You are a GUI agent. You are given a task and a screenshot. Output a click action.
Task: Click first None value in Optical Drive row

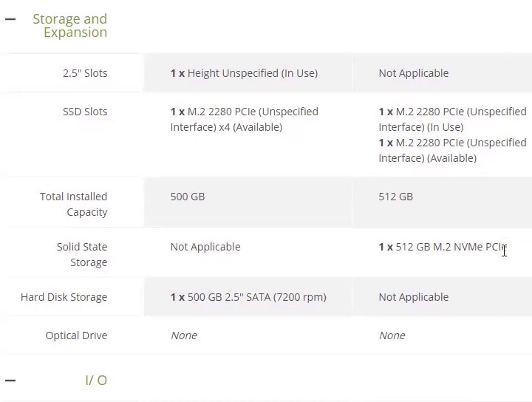point(184,335)
